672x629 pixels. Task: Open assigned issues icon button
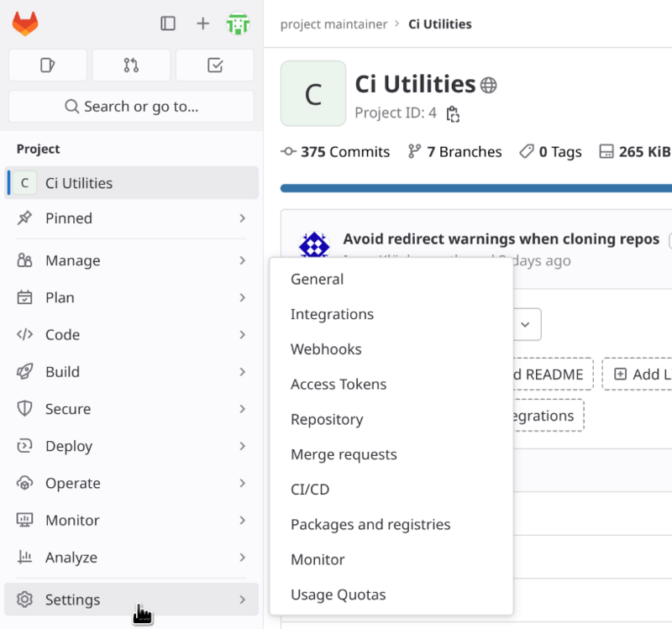(48, 66)
